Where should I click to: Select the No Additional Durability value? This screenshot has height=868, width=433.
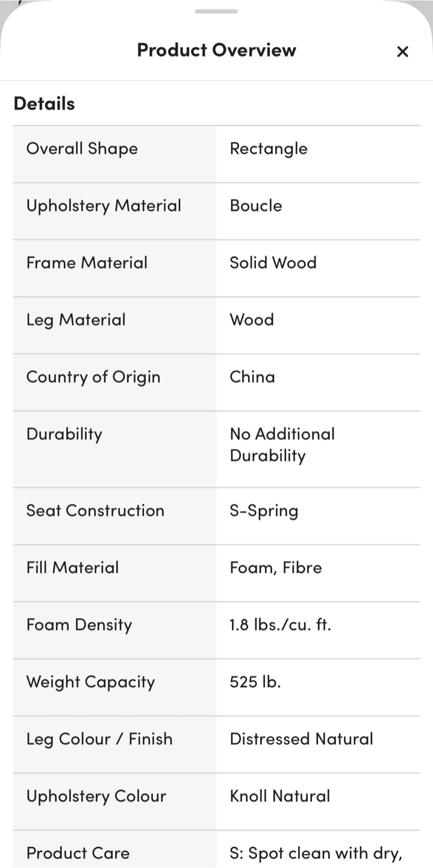pos(282,445)
